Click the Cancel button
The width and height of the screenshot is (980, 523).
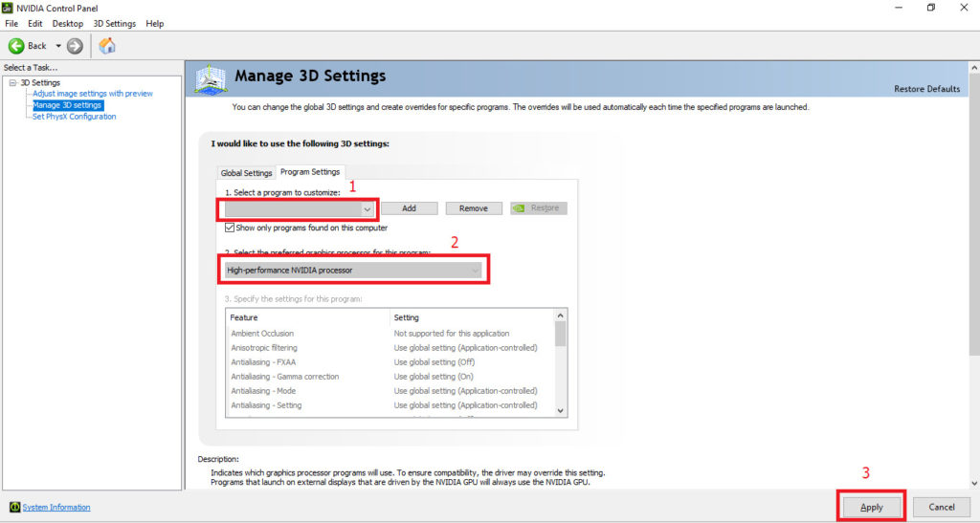942,507
